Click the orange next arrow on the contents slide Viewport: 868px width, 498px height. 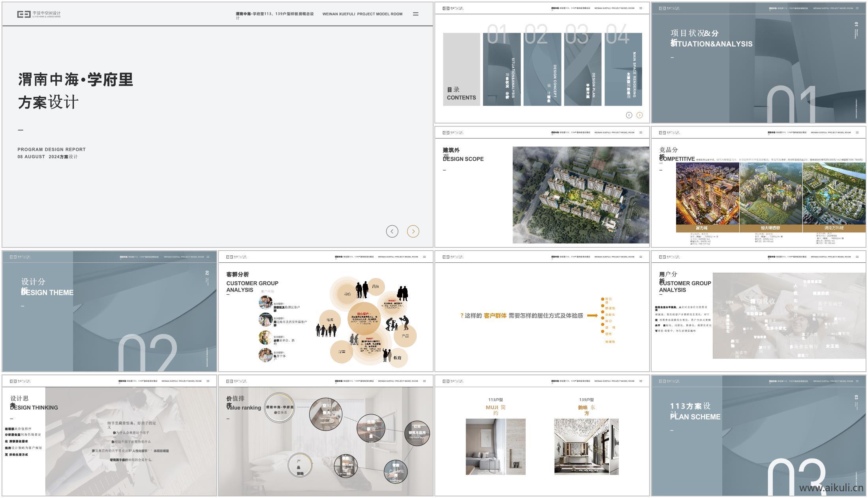639,115
